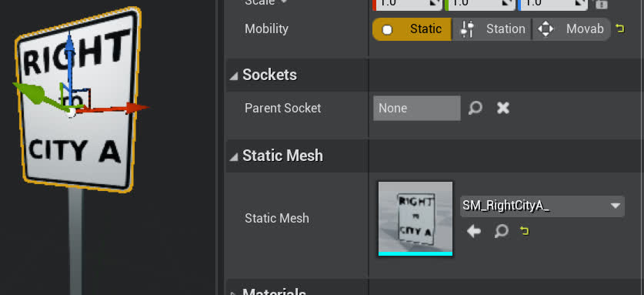Image resolution: width=644 pixels, height=295 pixels.
Task: Collapse the Sockets section
Action: [233, 75]
